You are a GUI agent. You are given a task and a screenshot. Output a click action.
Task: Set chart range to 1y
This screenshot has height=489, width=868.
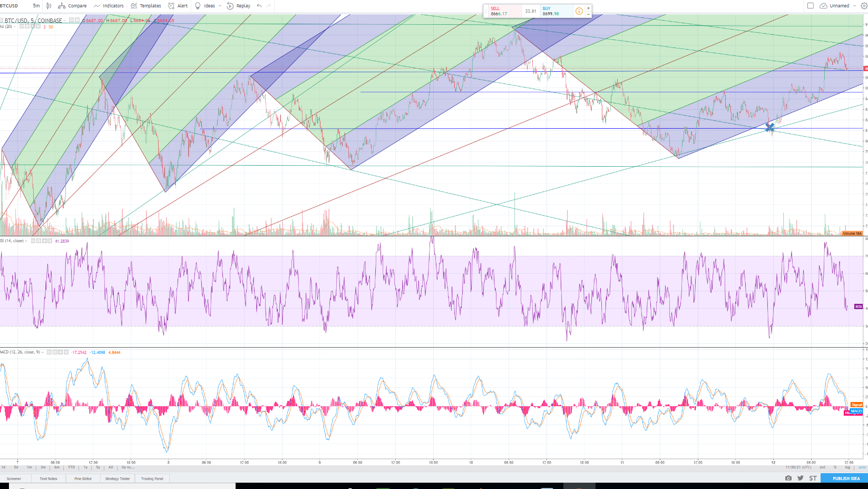pos(85,467)
